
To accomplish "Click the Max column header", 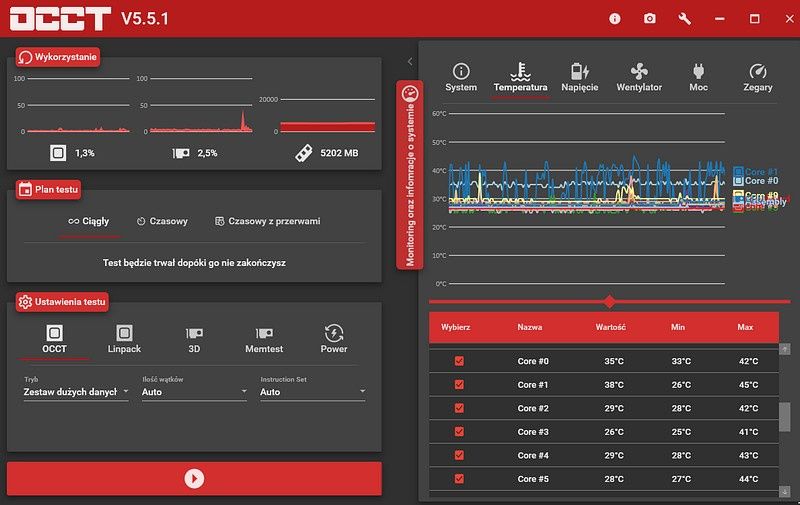I will [745, 327].
